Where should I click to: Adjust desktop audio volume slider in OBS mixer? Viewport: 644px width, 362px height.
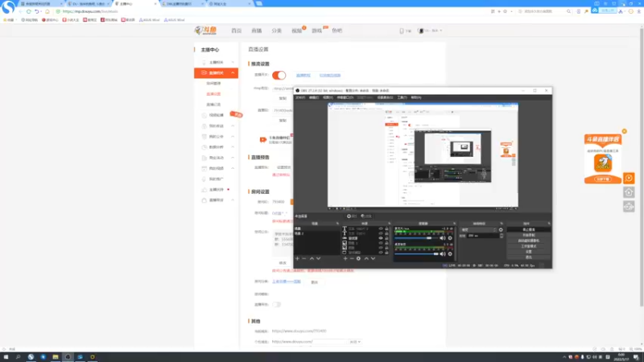coord(416,254)
